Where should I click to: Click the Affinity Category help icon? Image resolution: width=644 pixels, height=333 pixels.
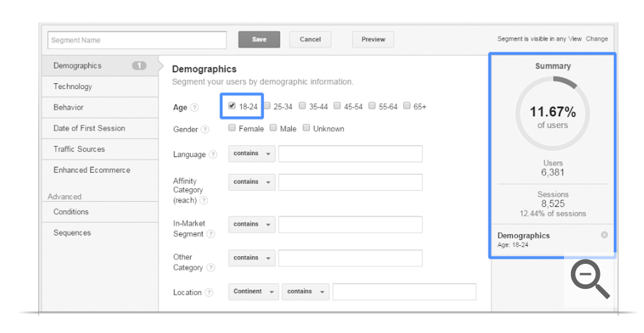click(x=204, y=200)
